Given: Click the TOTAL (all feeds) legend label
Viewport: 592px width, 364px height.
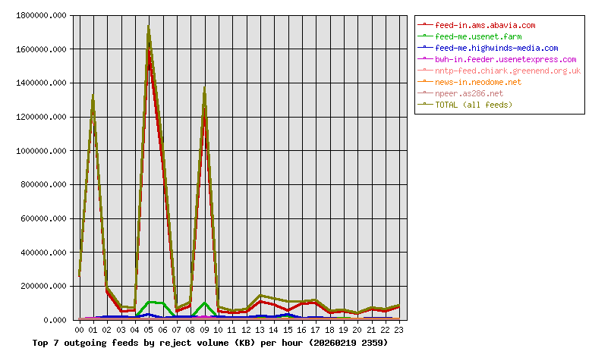Looking at the screenshot, I should 474,105.
